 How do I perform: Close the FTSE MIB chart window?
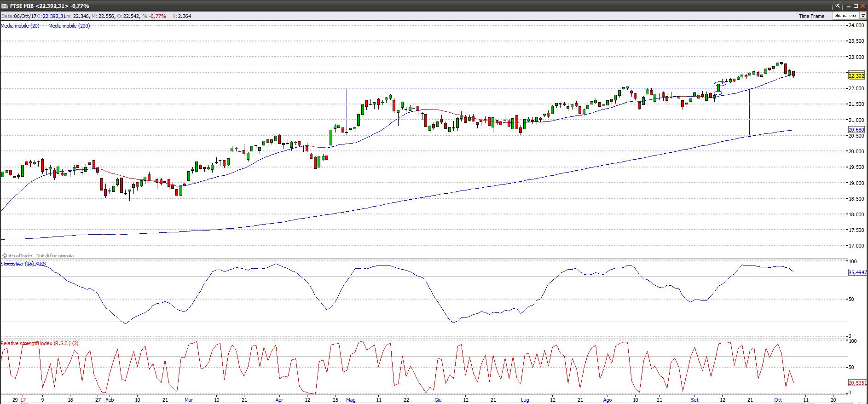863,6
